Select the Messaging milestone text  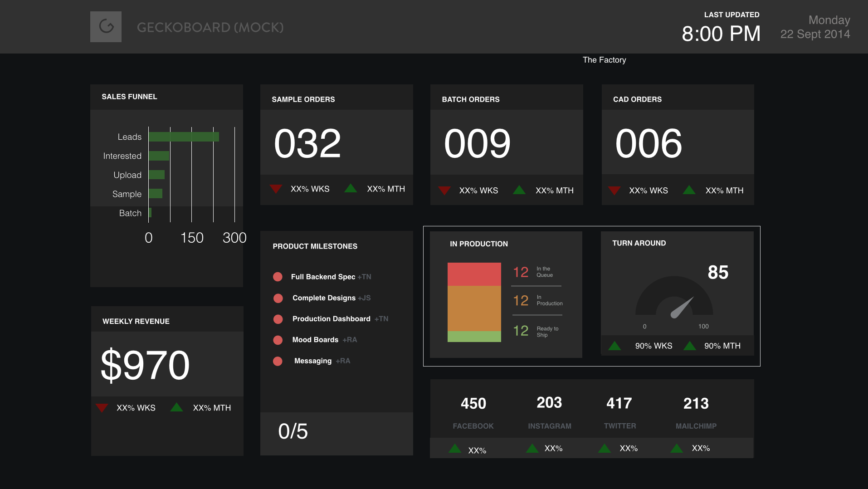(313, 361)
